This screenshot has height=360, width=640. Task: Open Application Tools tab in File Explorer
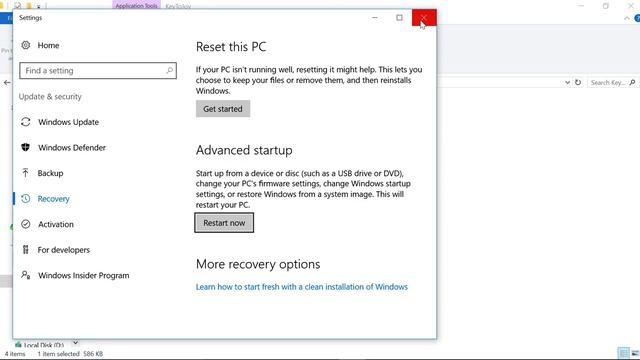pos(136,5)
